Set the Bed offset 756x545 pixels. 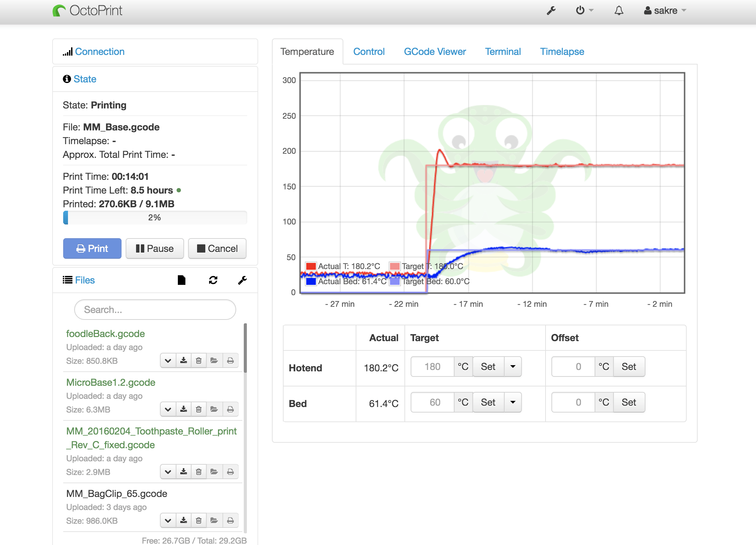pyautogui.click(x=629, y=402)
